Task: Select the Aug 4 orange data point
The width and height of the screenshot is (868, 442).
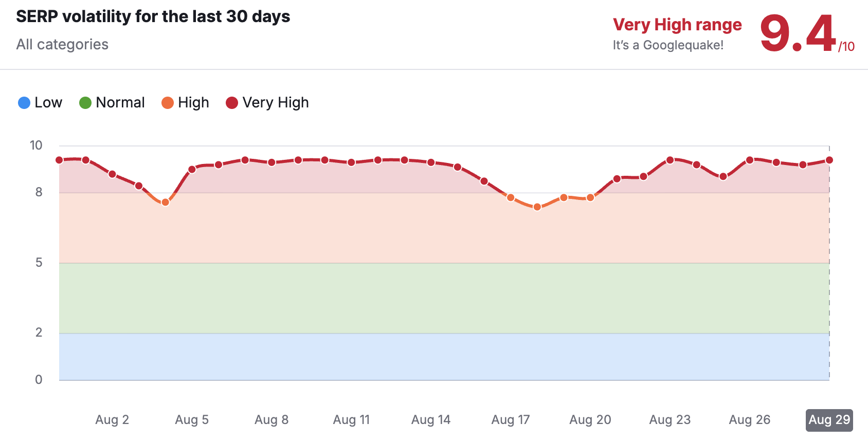Action: click(x=165, y=202)
